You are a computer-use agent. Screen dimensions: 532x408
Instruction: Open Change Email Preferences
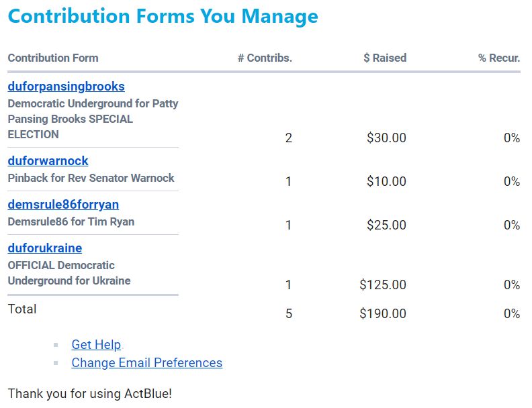coord(146,363)
